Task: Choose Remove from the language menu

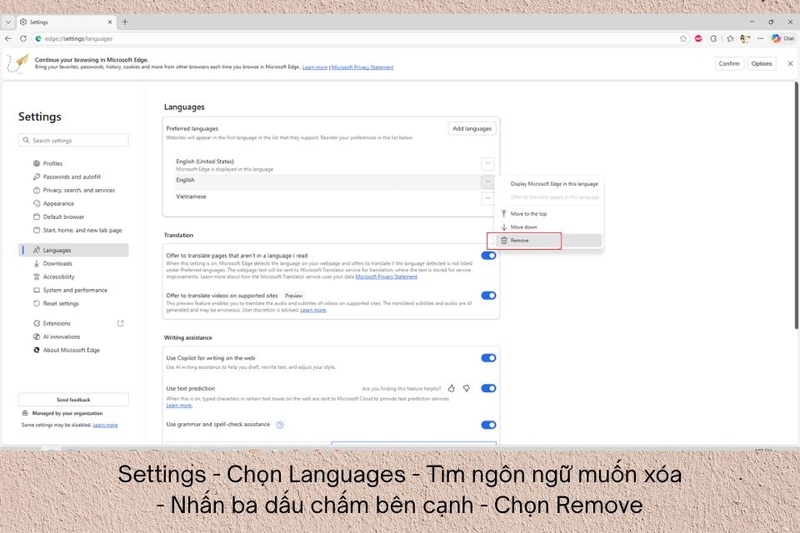Action: click(x=549, y=240)
